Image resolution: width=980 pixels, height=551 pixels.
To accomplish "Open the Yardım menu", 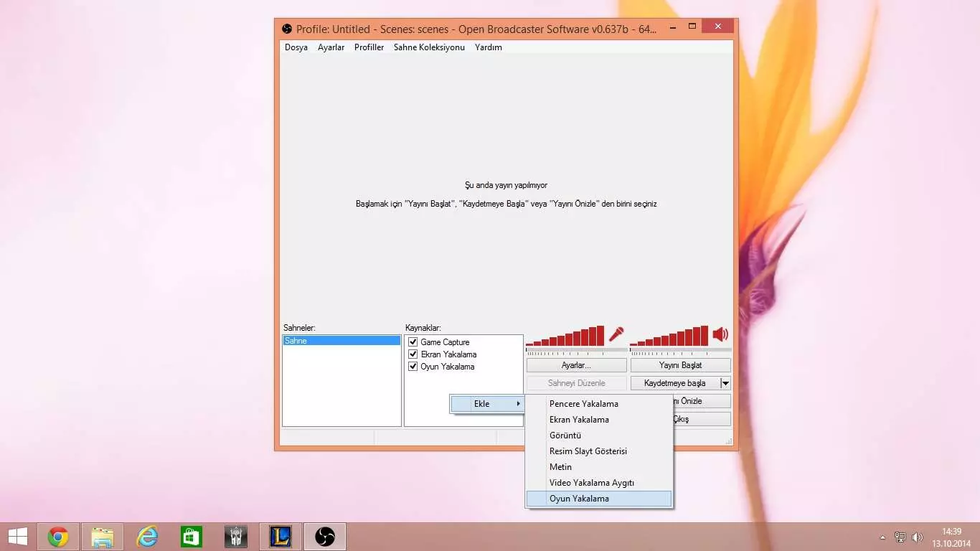I will [489, 47].
